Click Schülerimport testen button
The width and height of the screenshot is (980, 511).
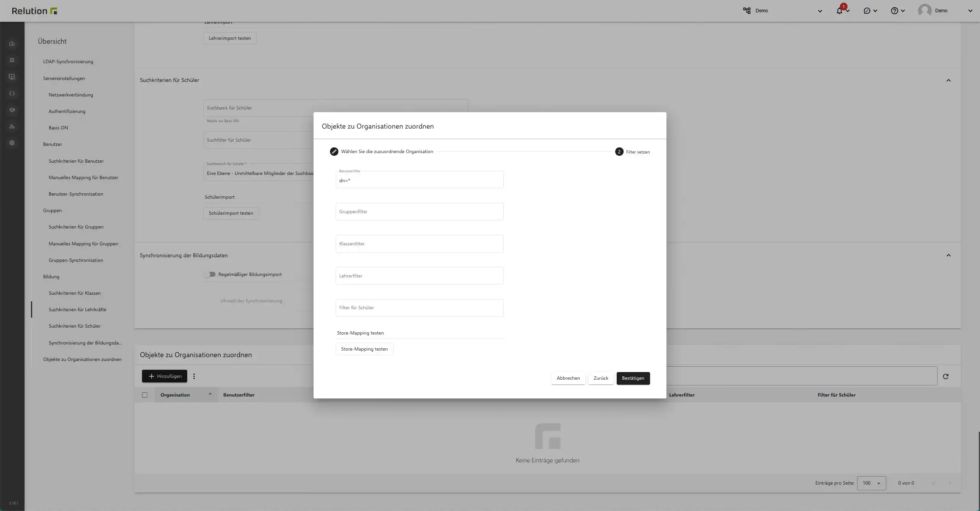point(231,213)
